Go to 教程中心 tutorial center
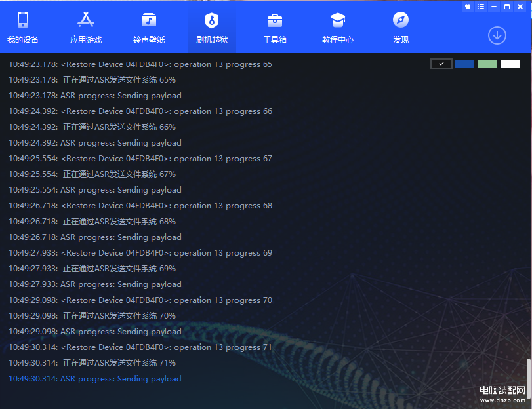This screenshot has height=409, width=532. (x=338, y=28)
